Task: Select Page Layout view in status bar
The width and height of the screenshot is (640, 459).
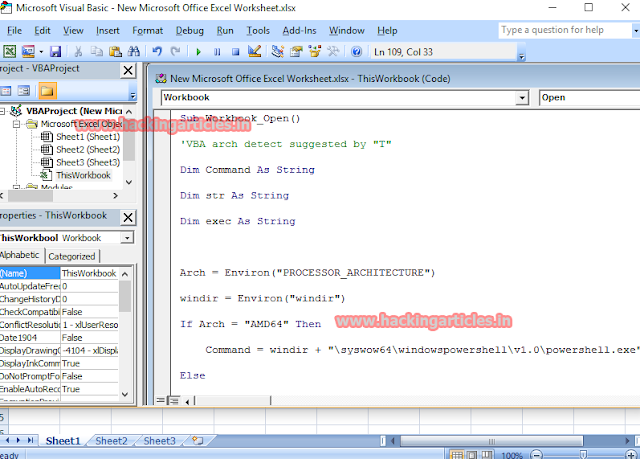Action: pyautogui.click(x=472, y=455)
